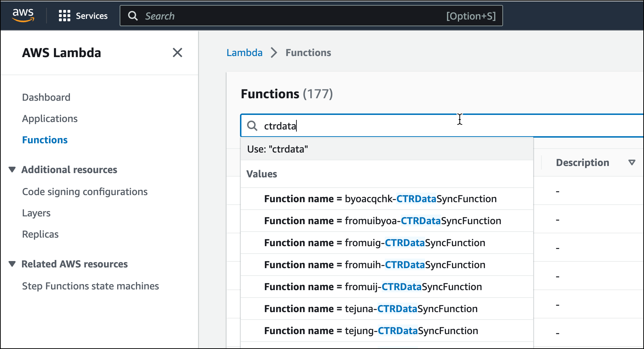This screenshot has width=644, height=349.
Task: Choose Use: "ctrdata" suggestion
Action: (x=387, y=149)
